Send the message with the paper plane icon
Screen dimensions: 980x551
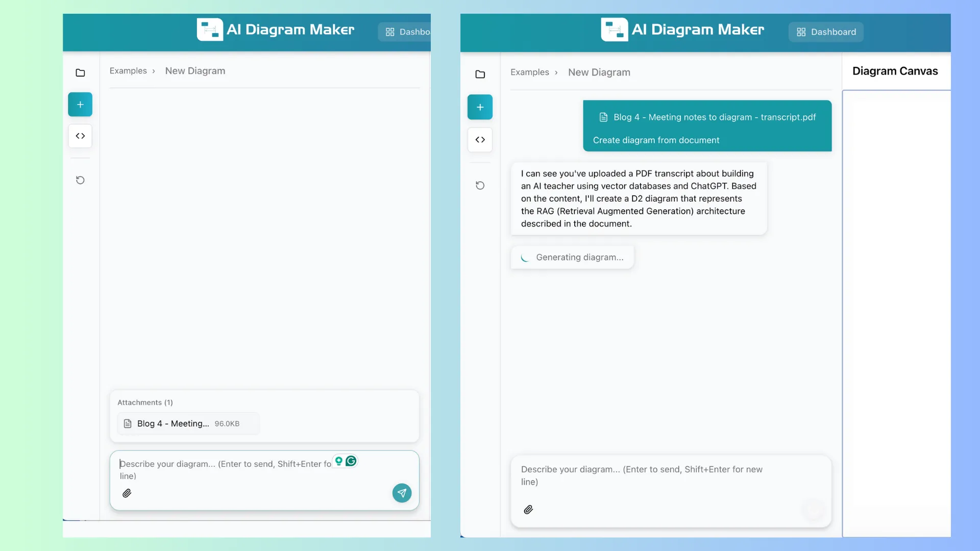click(x=402, y=493)
